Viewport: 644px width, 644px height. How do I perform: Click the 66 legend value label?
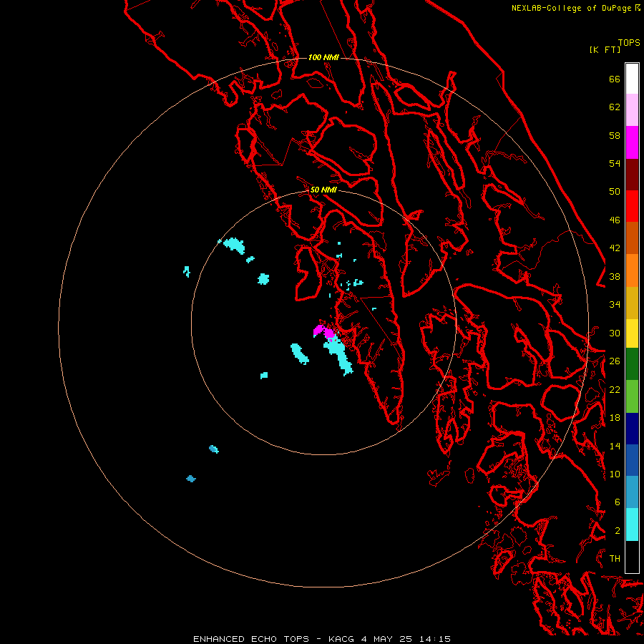[615, 79]
